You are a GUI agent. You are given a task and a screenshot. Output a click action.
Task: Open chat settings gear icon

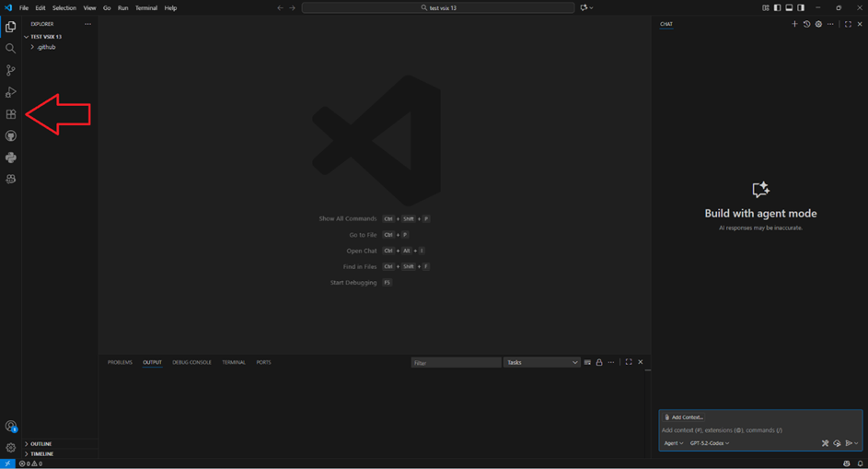click(818, 24)
